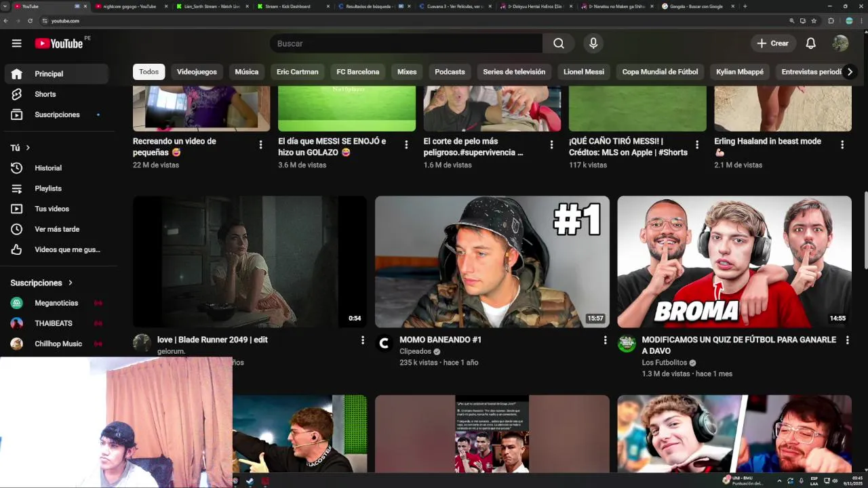
Task: Open options for 'QUÉ CAÑO TIRÓ MESSI' Short
Action: 697,144
